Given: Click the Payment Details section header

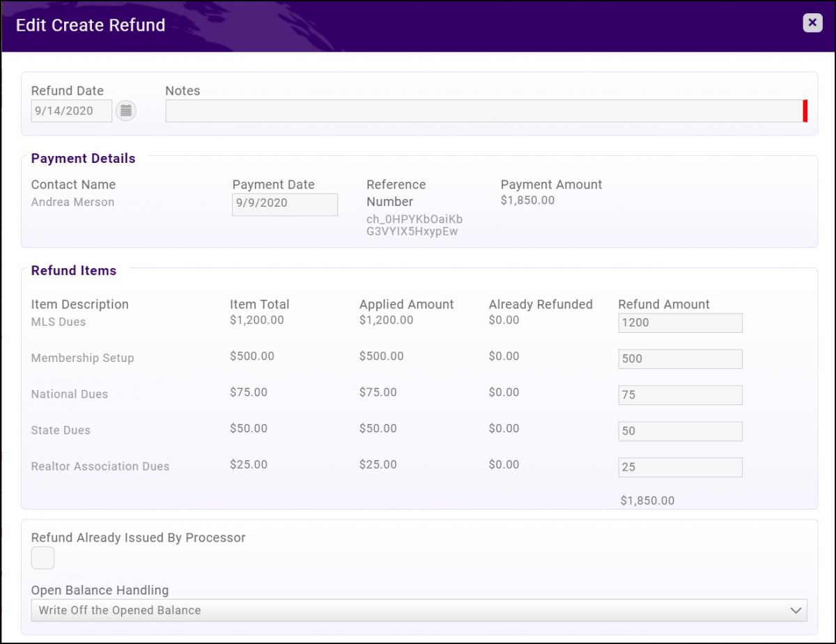Looking at the screenshot, I should pyautogui.click(x=83, y=158).
